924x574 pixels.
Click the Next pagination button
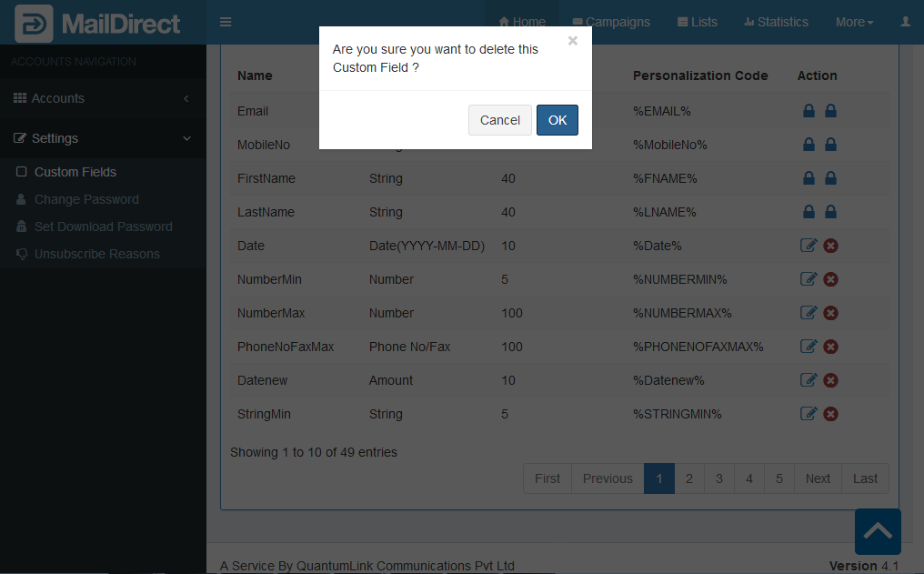(817, 478)
